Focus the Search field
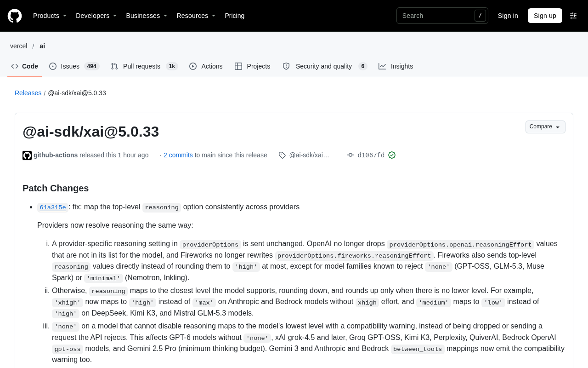The height and width of the screenshot is (368, 588). [442, 16]
